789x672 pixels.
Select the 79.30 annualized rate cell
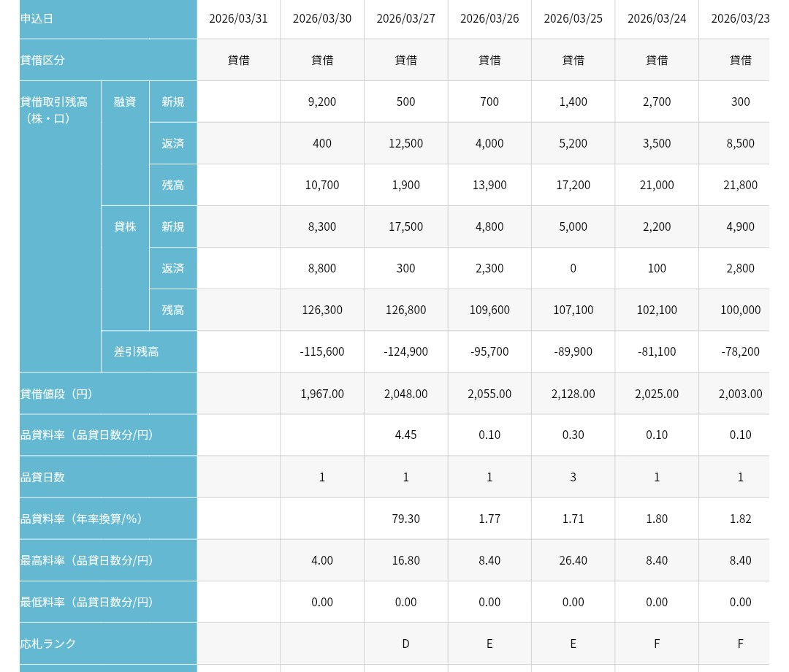[x=405, y=519]
